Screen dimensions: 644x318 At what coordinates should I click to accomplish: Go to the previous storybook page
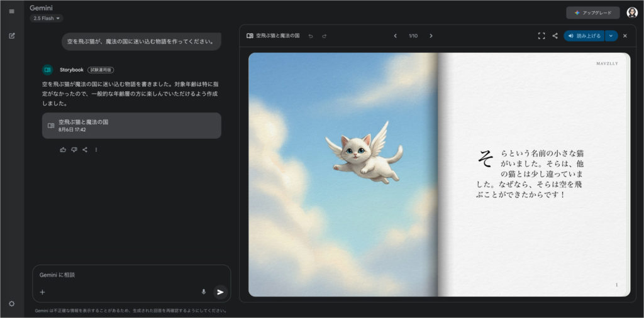point(395,36)
